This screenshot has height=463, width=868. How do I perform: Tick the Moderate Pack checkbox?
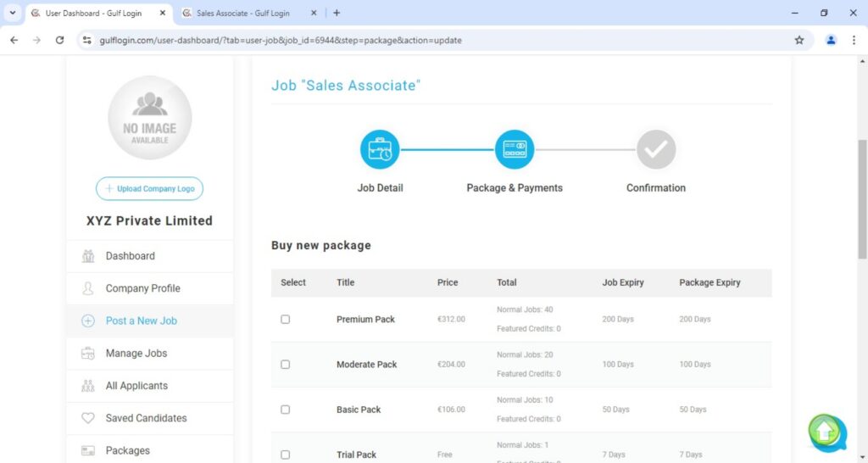(x=286, y=365)
